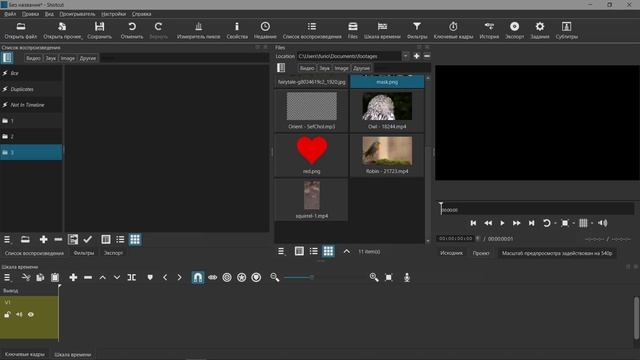Image resolution: width=640 pixels, height=360 pixels.
Task: Open the Playlist panel hamburger menu
Action: point(7,240)
